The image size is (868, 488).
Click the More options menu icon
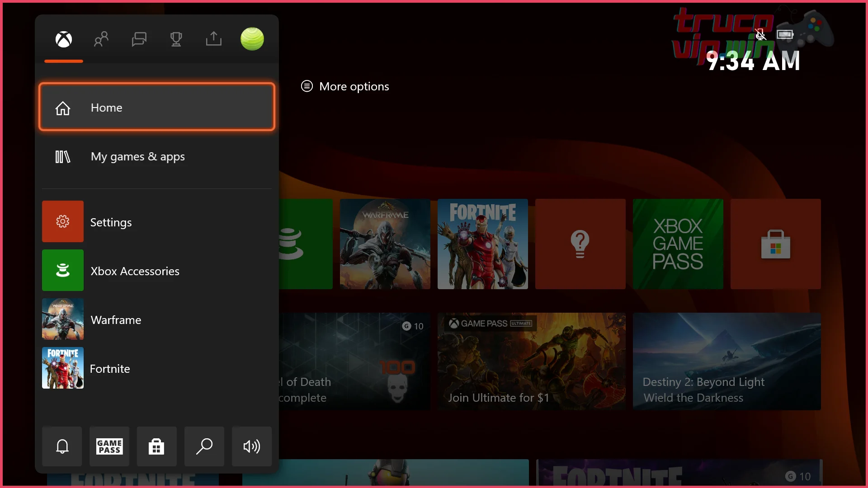(x=307, y=86)
